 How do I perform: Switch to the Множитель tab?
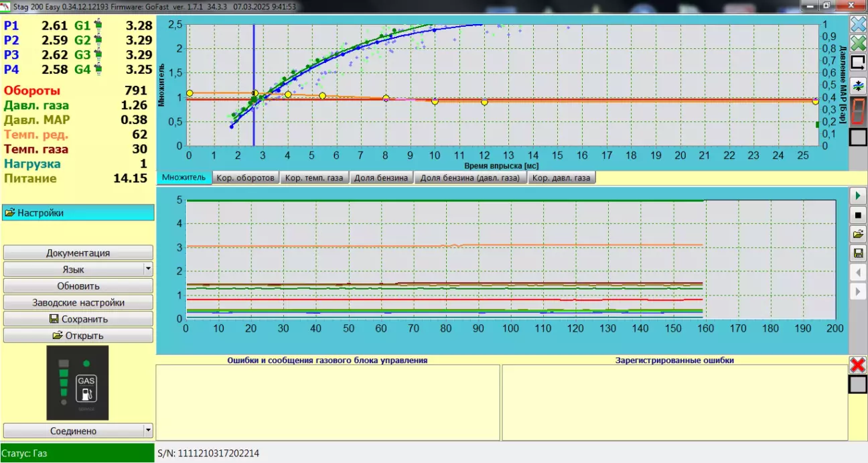[184, 178]
